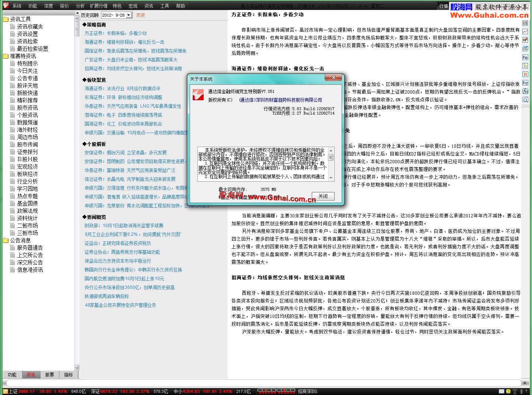Select 上交所公告 in the left tree

tap(30, 255)
